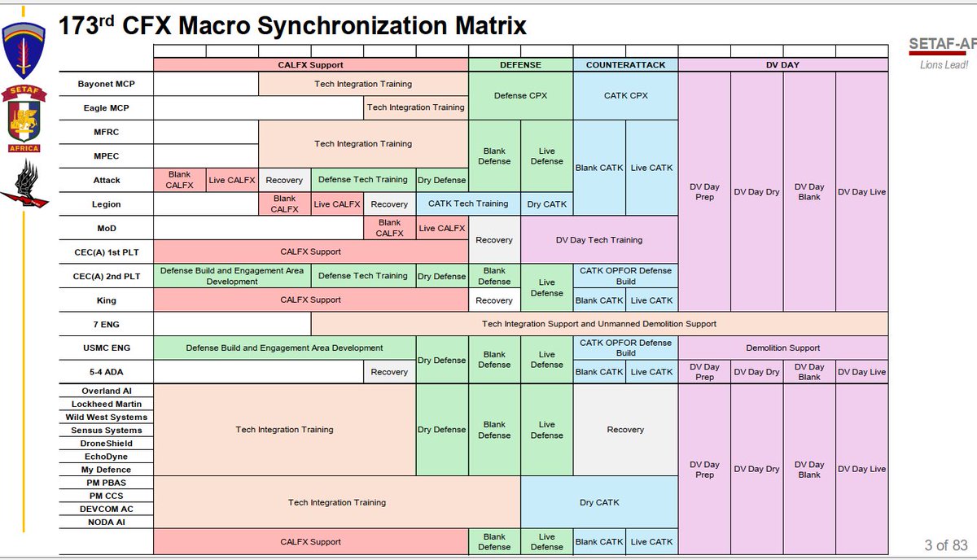Click the Bayonet MCP row label
Viewport: 977px width, 560px height.
click(x=106, y=84)
